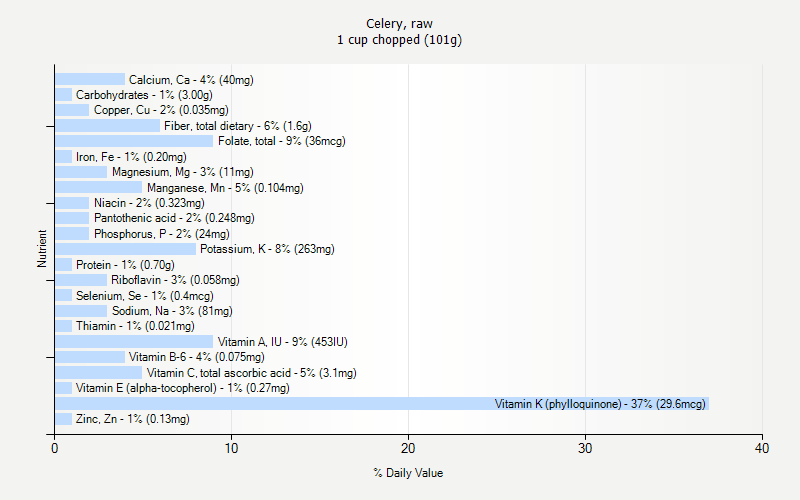Viewport: 800px width, 500px height.
Task: Click the blue Folate bar
Action: pyautogui.click(x=134, y=141)
